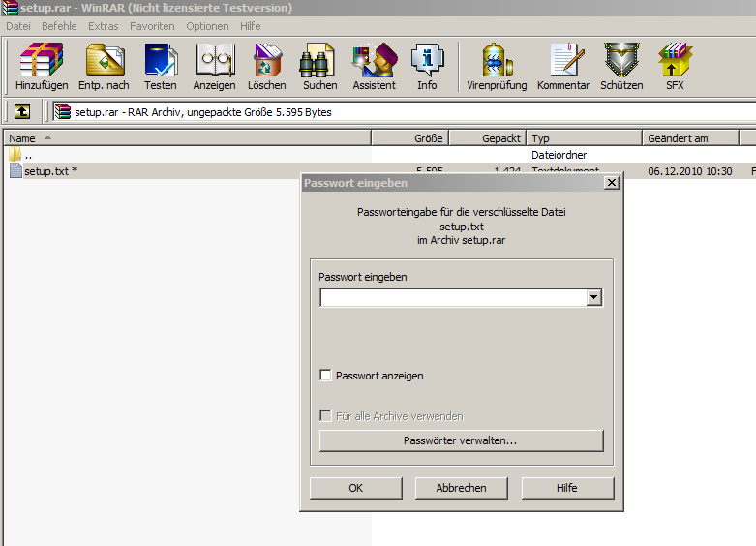This screenshot has width=756, height=546.
Task: Select setup.txt file icon
Action: point(15,170)
